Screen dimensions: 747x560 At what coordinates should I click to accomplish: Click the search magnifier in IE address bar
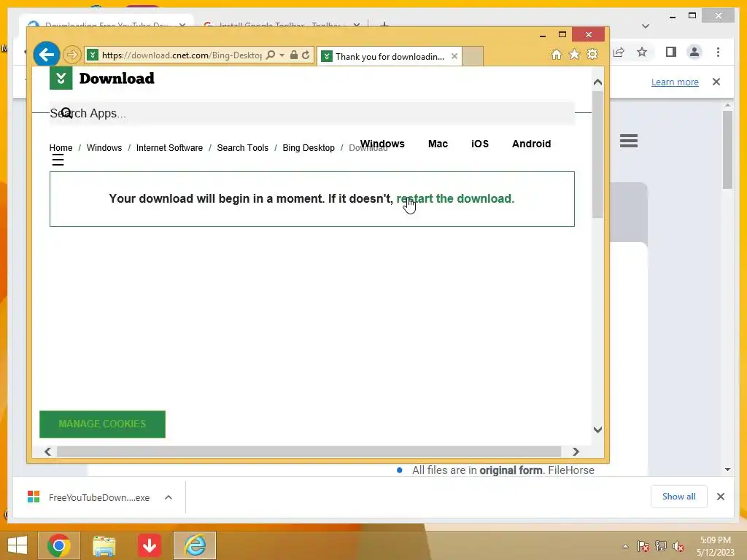point(270,55)
